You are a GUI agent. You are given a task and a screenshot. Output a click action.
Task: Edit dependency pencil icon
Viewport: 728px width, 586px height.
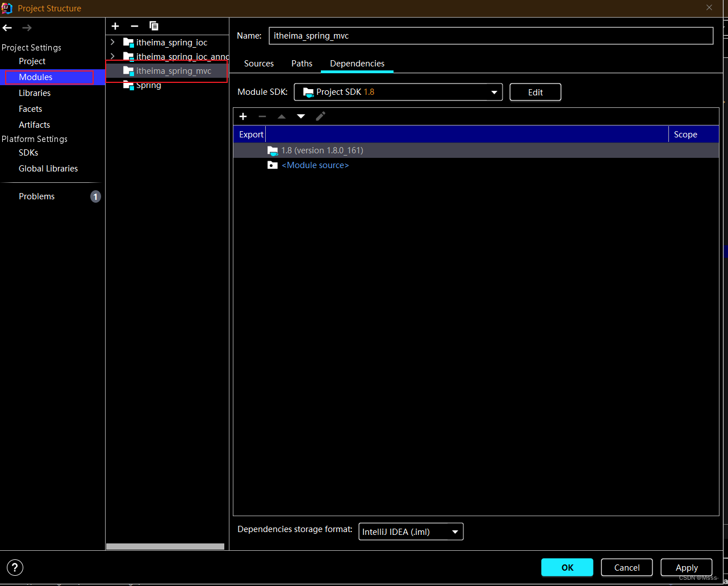[x=321, y=116]
